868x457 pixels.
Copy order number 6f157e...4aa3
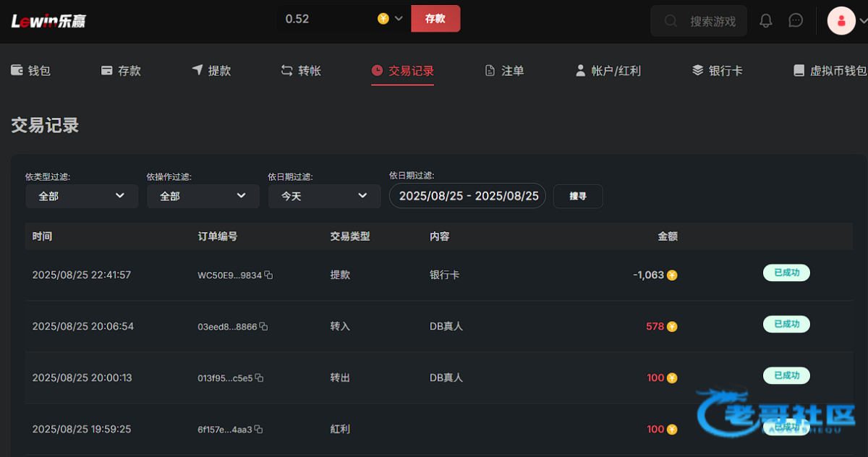click(258, 430)
